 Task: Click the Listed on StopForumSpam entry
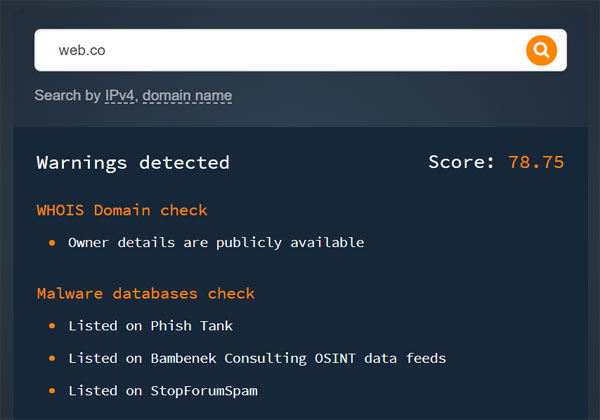pyautogui.click(x=163, y=390)
